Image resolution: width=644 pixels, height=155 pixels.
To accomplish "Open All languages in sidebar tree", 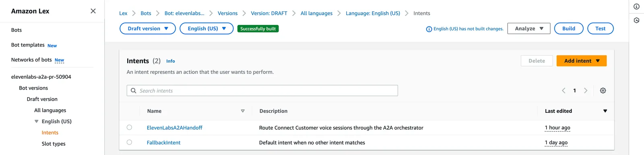I will (50, 110).
